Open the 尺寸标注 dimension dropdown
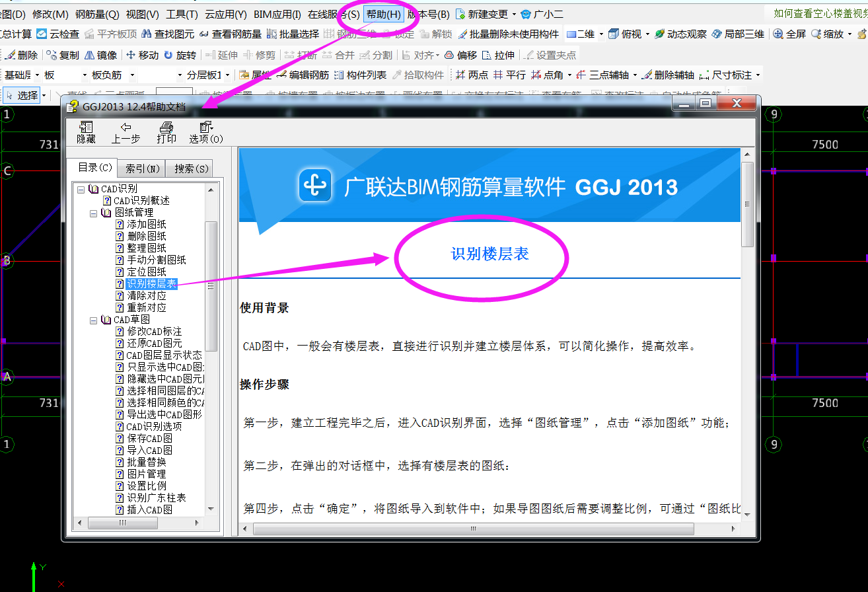Image resolution: width=868 pixels, height=592 pixels. (758, 75)
